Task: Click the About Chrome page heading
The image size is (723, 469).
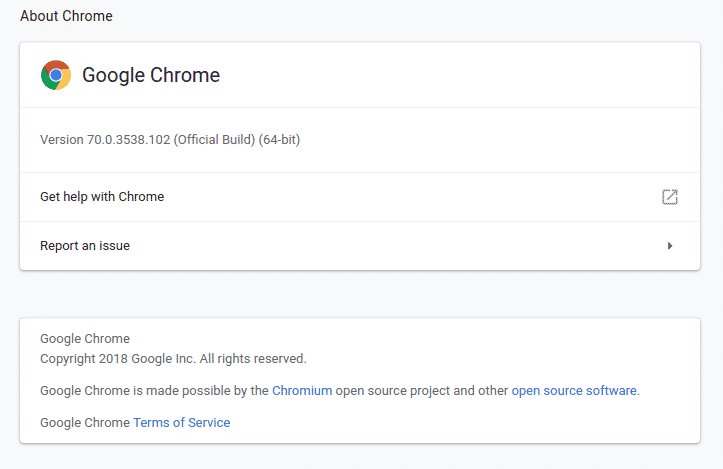Action: coord(66,16)
